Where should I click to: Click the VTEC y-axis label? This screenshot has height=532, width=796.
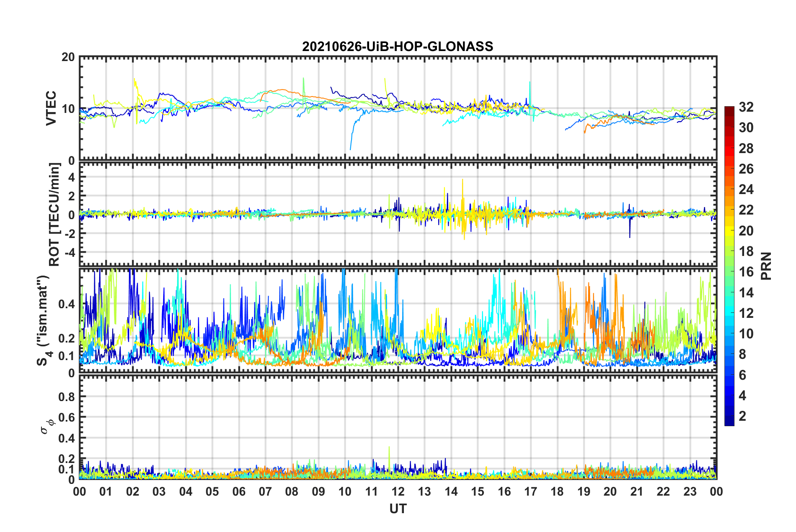51,108
